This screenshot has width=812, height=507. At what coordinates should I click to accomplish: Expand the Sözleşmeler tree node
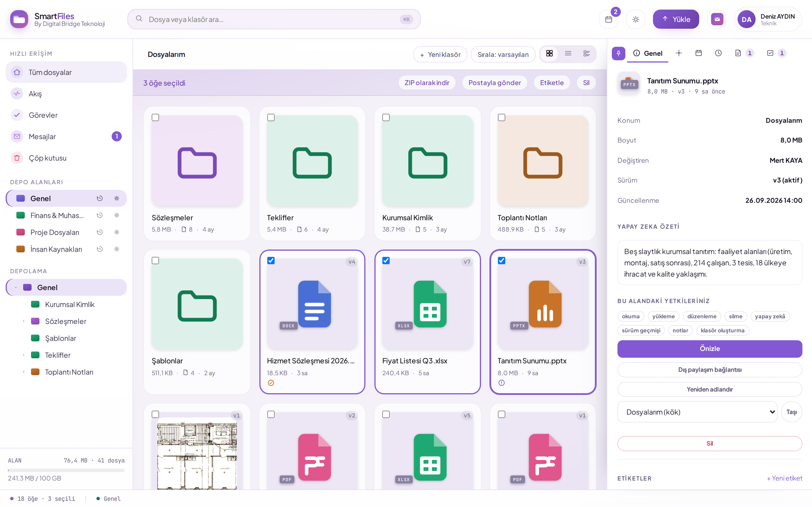(x=23, y=321)
